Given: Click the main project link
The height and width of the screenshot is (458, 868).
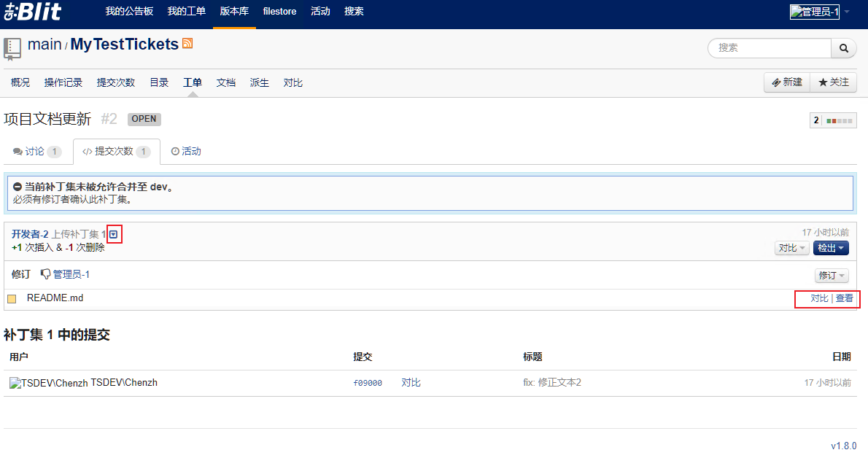Looking at the screenshot, I should pyautogui.click(x=44, y=44).
